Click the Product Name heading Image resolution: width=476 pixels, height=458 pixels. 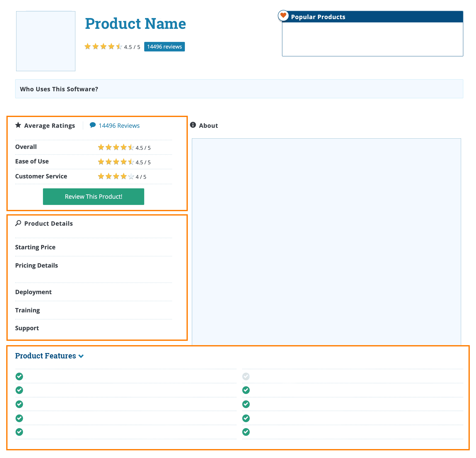pos(135,24)
